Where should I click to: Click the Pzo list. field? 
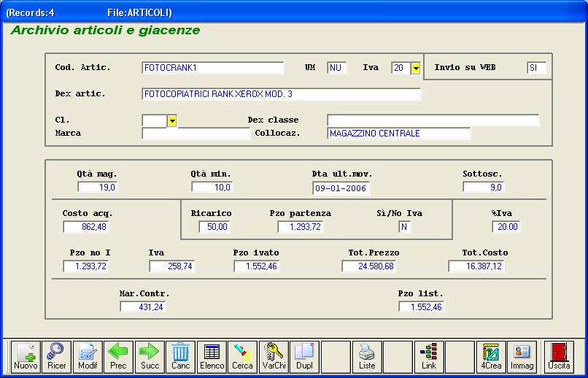click(x=422, y=306)
